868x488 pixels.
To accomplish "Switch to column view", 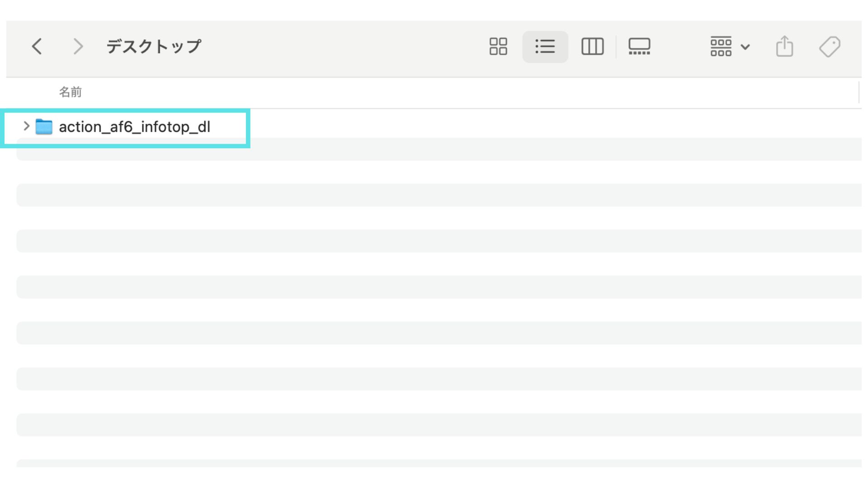I will (592, 46).
